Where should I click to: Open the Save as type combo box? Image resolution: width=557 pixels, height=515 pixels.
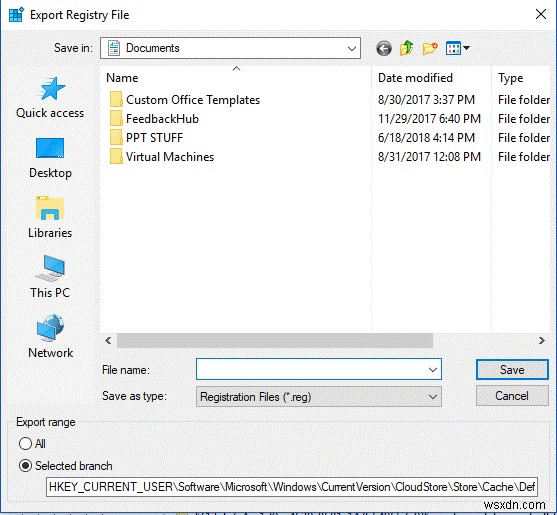click(319, 396)
